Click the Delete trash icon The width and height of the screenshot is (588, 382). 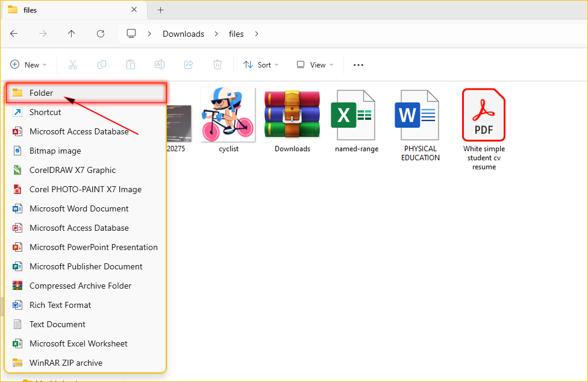pyautogui.click(x=217, y=64)
